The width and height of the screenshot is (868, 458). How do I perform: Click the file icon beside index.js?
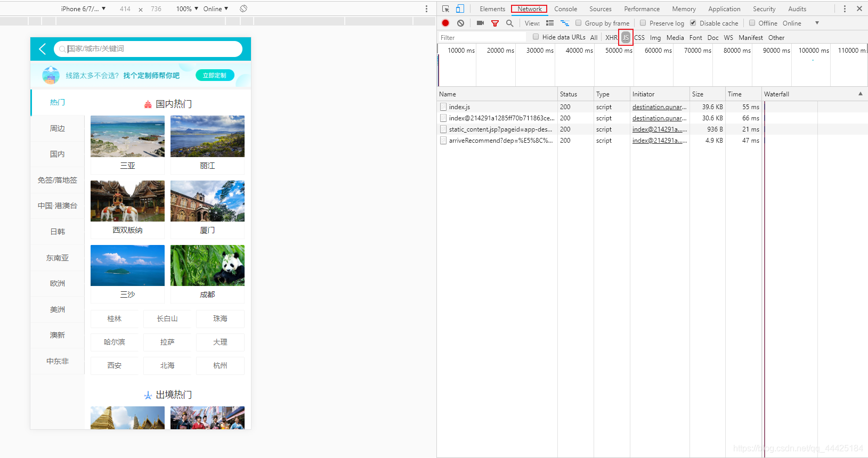tap(443, 107)
